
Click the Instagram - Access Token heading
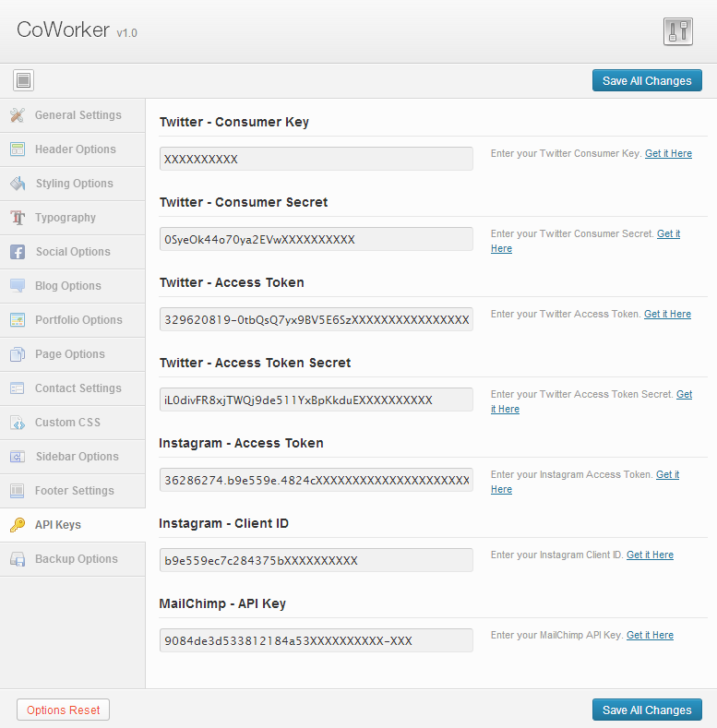coord(241,444)
